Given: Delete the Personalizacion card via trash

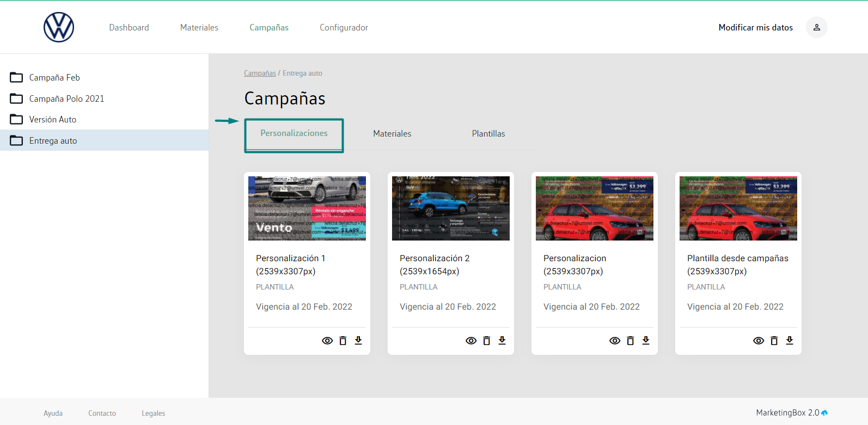Looking at the screenshot, I should pyautogui.click(x=631, y=341).
